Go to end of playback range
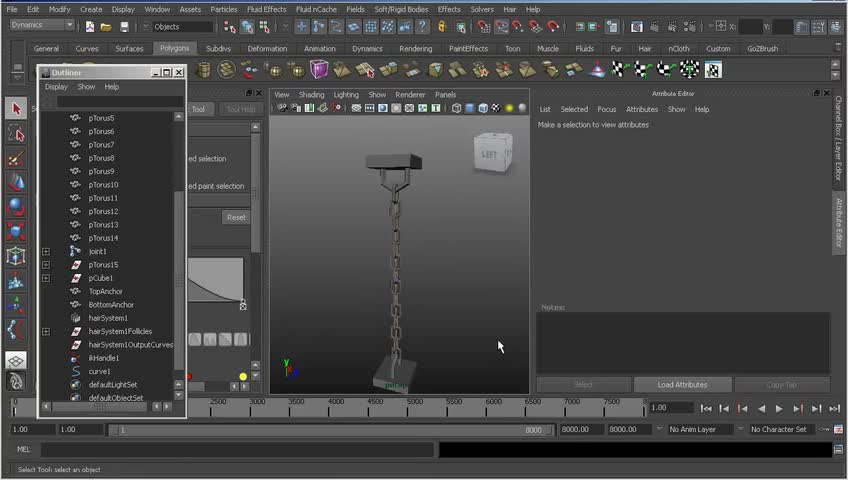848x480 pixels. (834, 409)
